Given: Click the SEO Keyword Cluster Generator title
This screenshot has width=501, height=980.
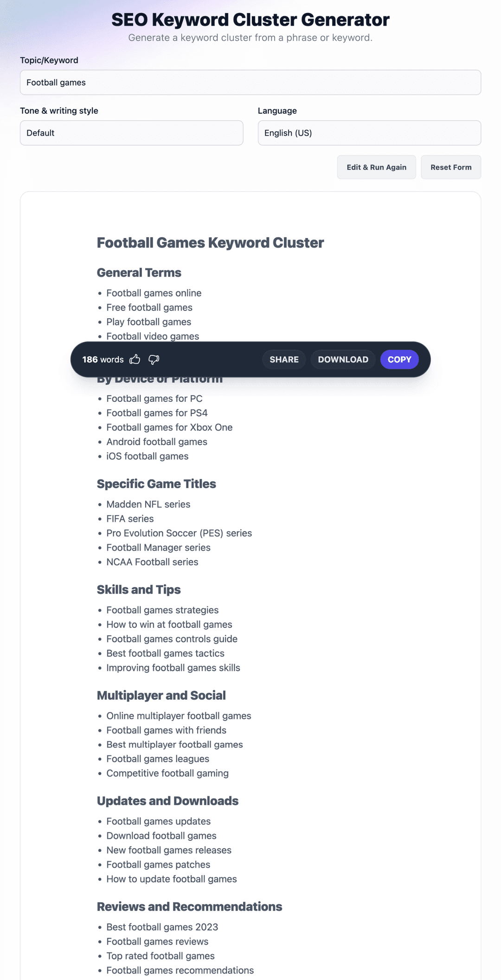Looking at the screenshot, I should [x=250, y=19].
